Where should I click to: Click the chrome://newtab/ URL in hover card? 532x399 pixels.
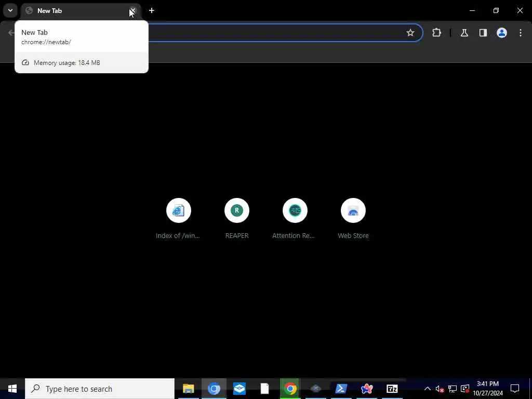coord(46,42)
